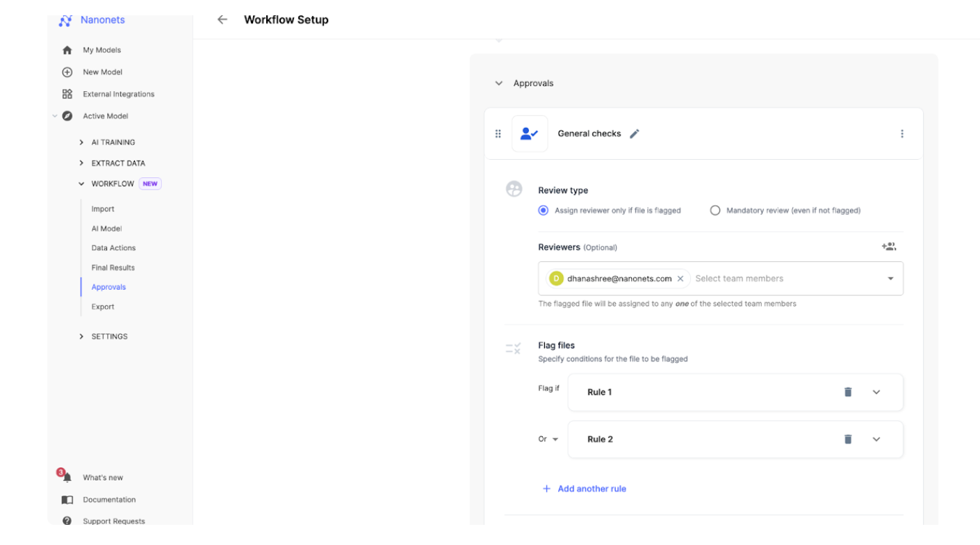
Task: Open the Or condition dropdown
Action: [548, 439]
